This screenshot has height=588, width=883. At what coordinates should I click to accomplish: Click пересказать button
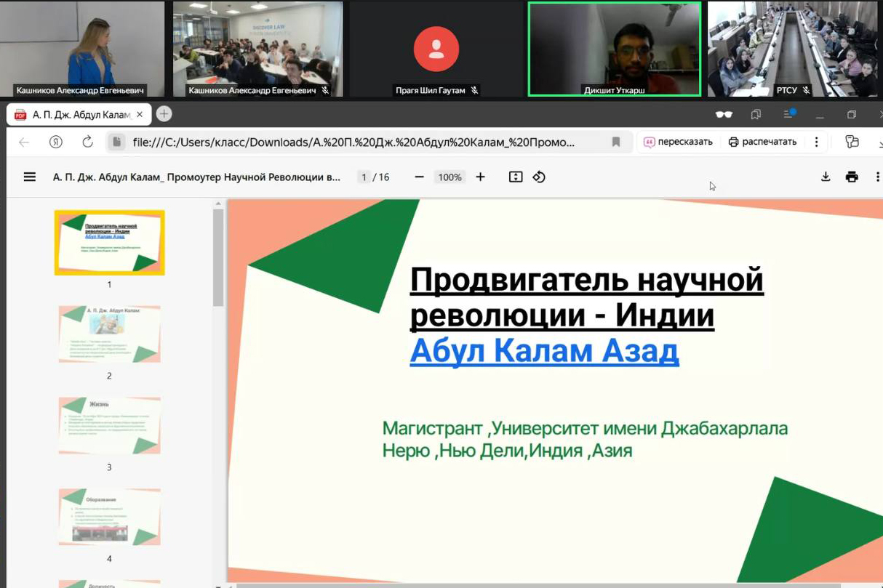[678, 142]
